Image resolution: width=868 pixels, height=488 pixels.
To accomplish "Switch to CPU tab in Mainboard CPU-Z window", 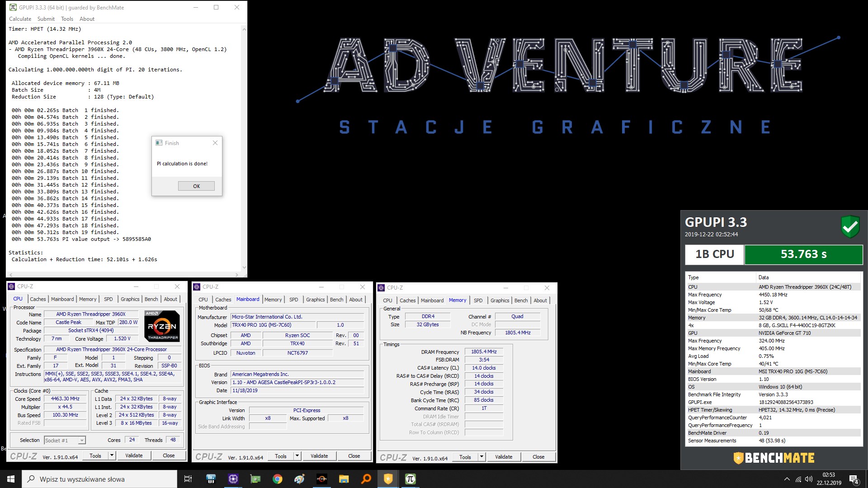I will [x=203, y=300].
